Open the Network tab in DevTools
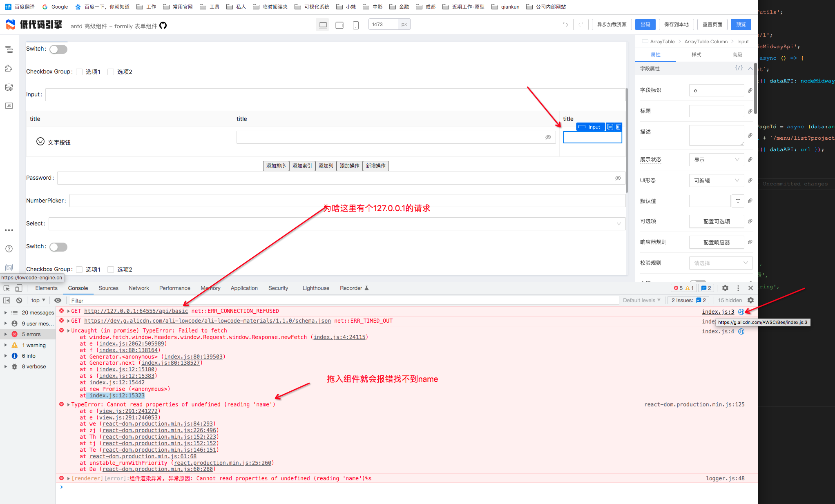This screenshot has width=835, height=504. 138,288
